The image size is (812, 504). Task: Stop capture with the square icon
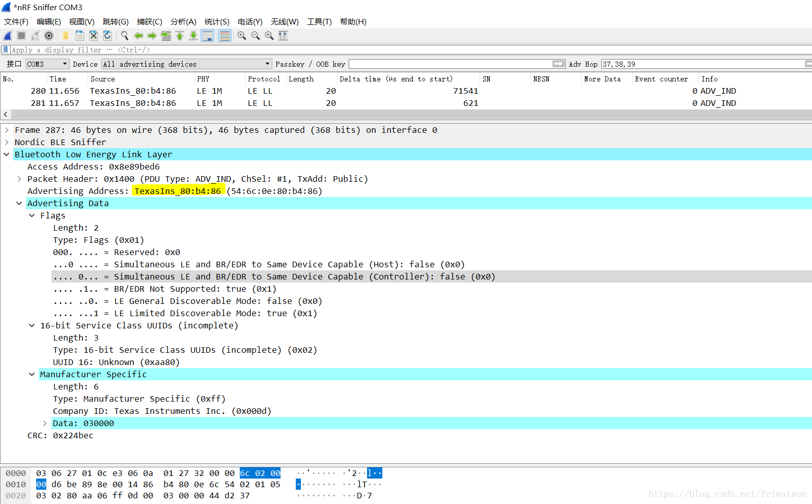coord(21,36)
